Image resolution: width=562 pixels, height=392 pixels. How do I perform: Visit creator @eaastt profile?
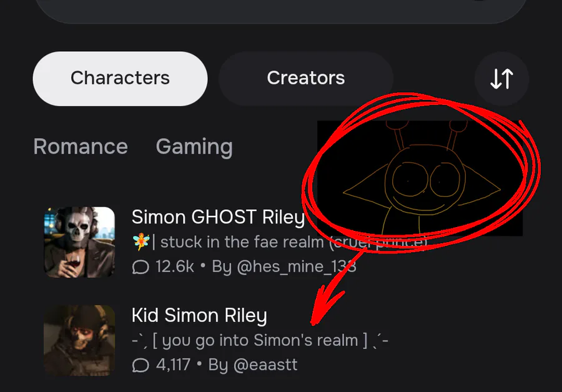point(265,365)
